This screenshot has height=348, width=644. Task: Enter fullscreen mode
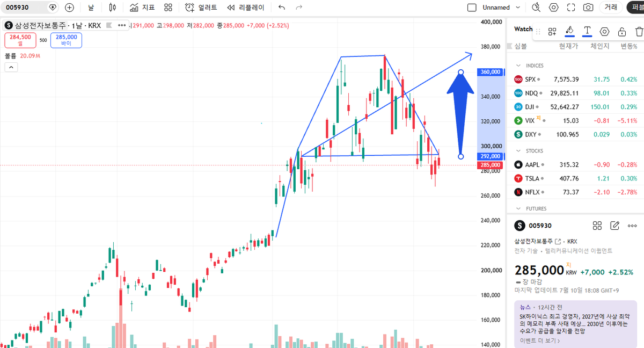571,8
